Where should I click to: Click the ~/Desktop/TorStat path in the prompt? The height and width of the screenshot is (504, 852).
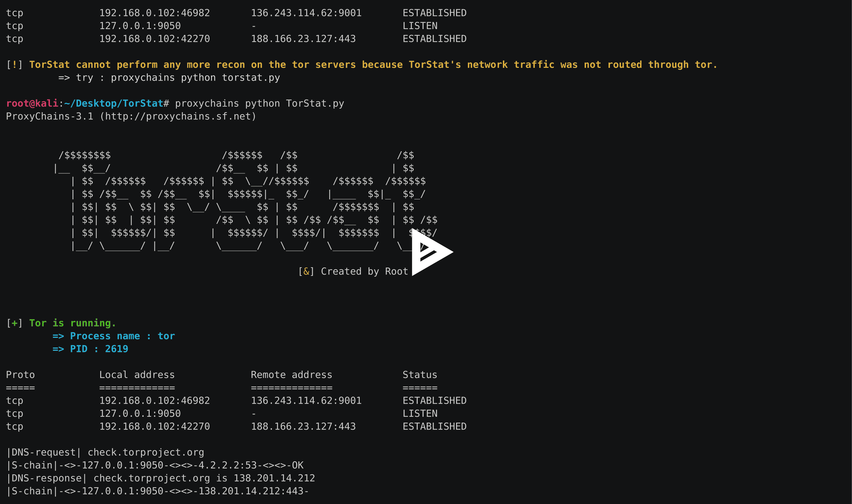(x=114, y=103)
